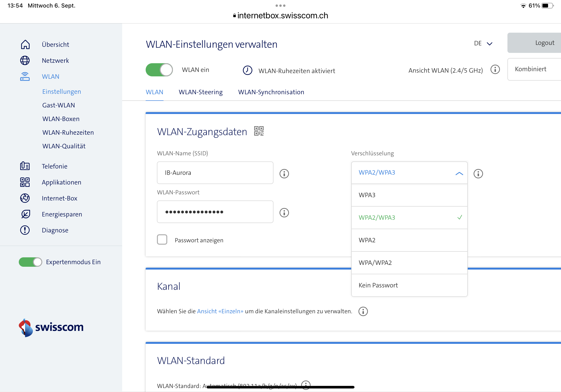Open the WLAN-Synchronisation tab
Image resolution: width=561 pixels, height=392 pixels.
point(271,92)
